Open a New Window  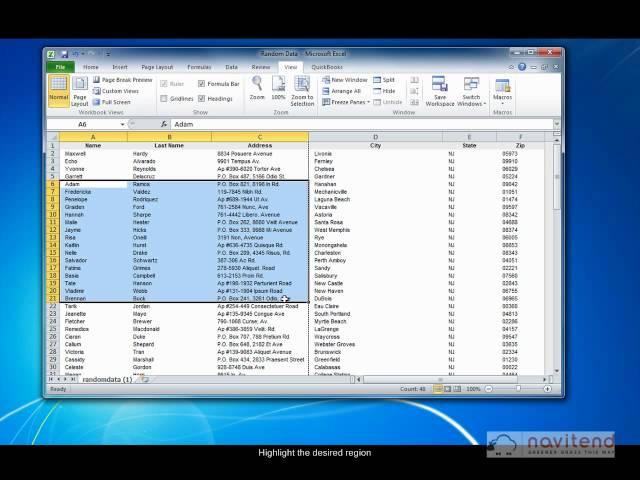pyautogui.click(x=345, y=80)
